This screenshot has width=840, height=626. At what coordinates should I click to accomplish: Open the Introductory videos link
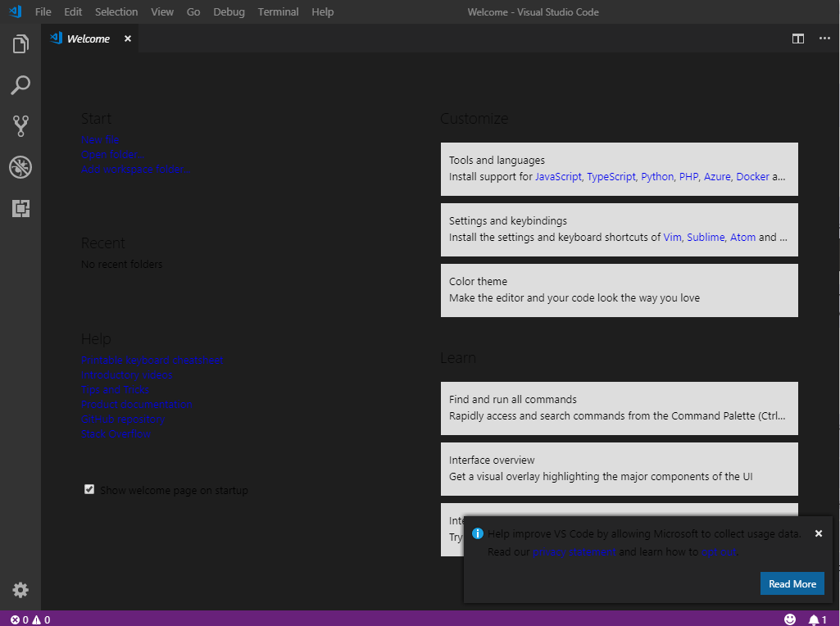[x=127, y=374]
